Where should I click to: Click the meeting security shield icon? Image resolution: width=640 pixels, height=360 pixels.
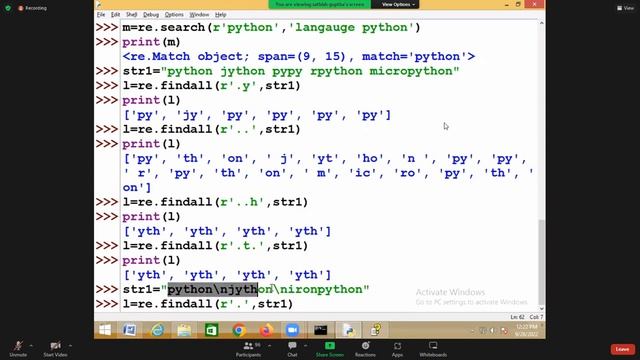[8, 8]
